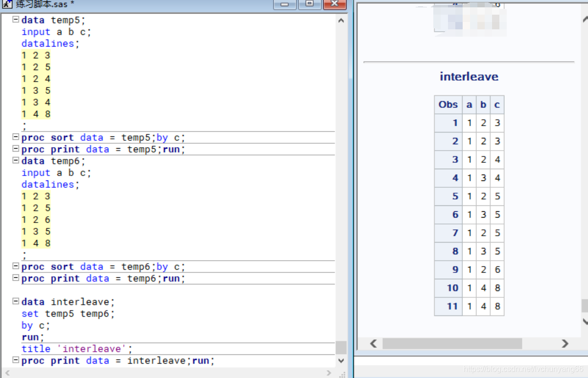
Task: Restore down the editor window
Action: click(309, 4)
